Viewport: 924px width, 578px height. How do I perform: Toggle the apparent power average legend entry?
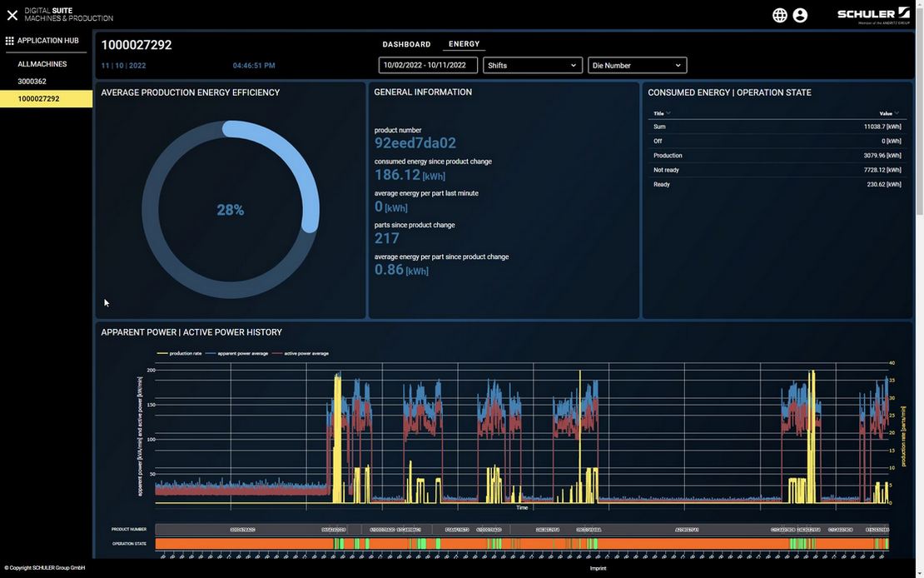(x=237, y=353)
